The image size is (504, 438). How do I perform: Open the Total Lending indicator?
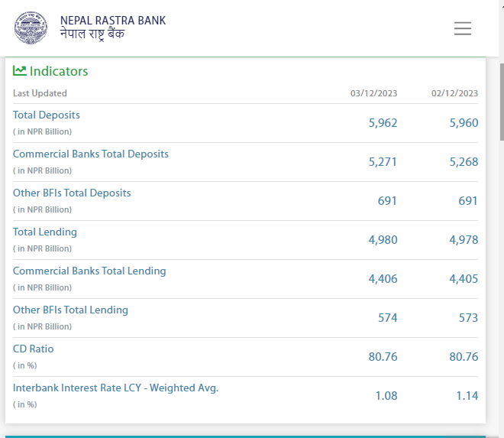point(45,232)
